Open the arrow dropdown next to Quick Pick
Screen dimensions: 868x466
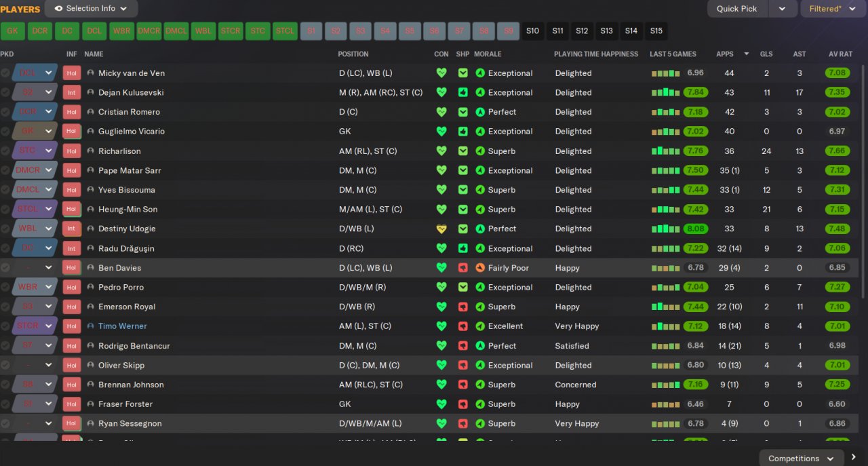[x=783, y=9]
